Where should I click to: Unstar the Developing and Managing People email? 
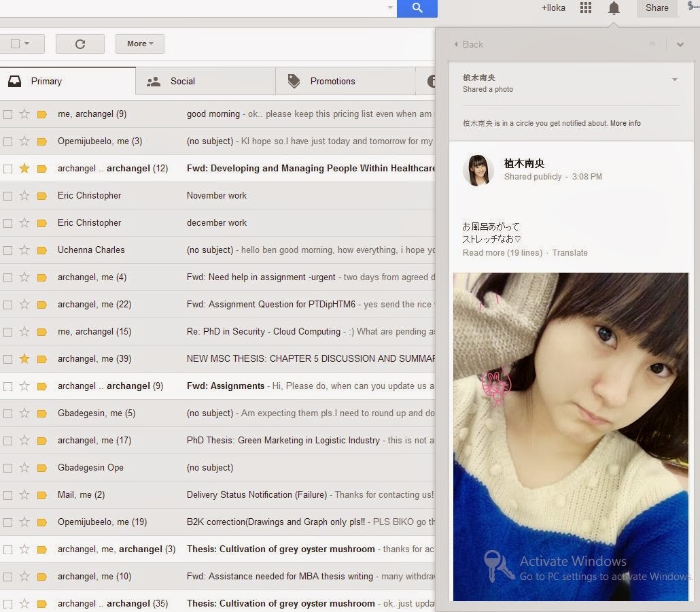click(24, 169)
